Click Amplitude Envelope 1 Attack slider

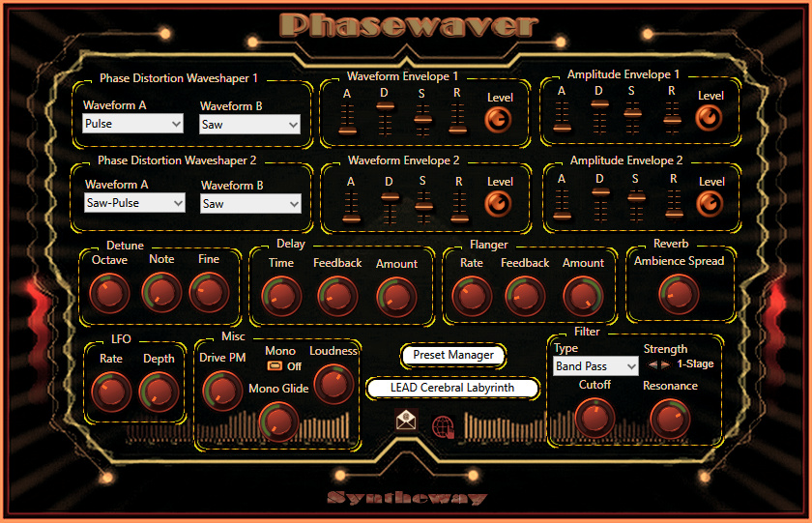[x=563, y=117]
